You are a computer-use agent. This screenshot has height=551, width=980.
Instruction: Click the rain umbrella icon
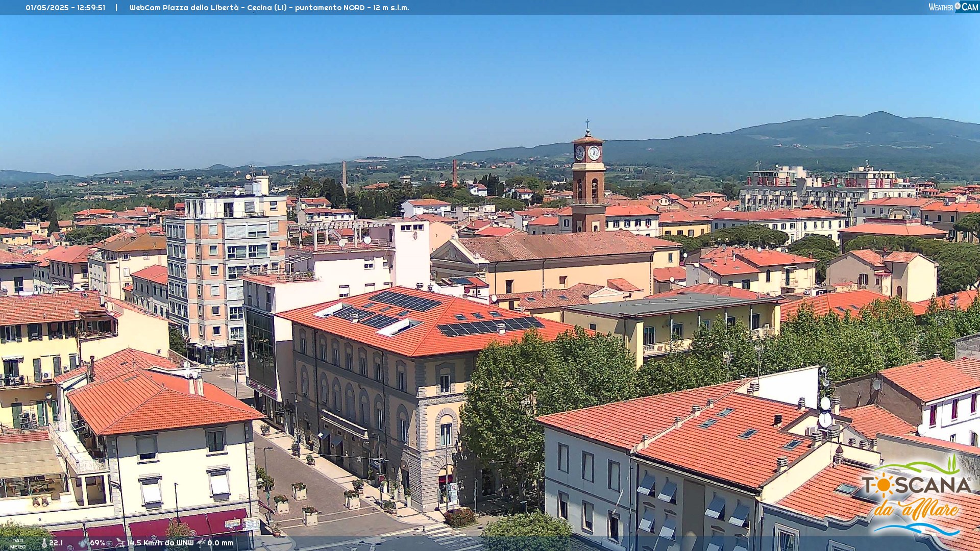point(201,543)
